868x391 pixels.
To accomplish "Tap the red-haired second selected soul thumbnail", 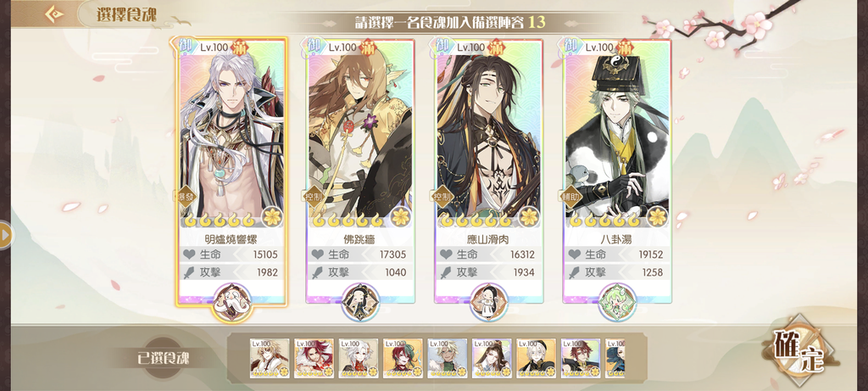I will pyautogui.click(x=314, y=358).
